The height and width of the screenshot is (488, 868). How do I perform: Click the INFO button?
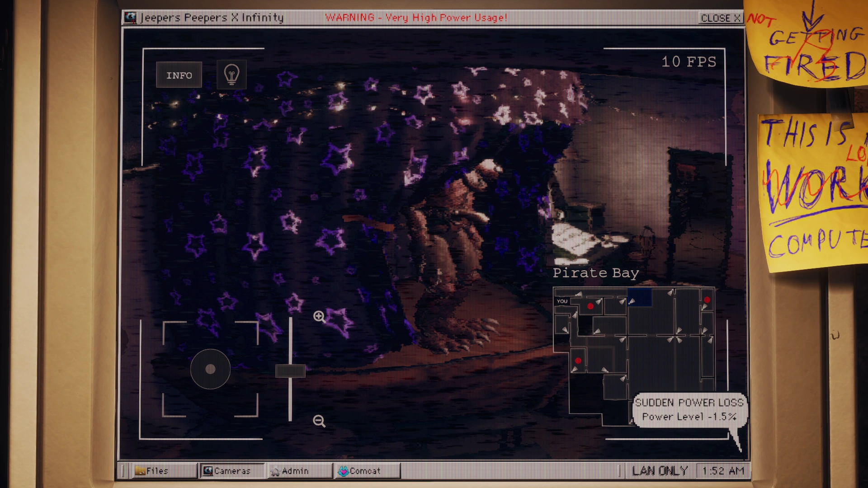[179, 75]
